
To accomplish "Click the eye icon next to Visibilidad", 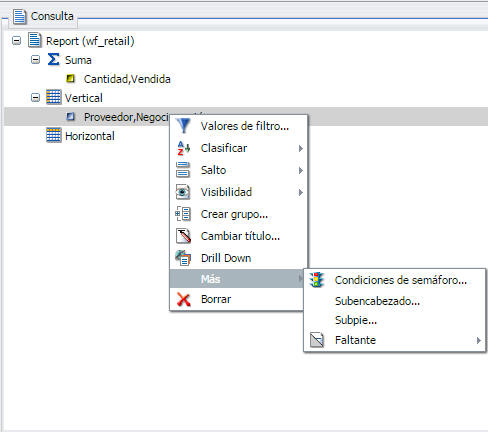I will pyautogui.click(x=183, y=192).
